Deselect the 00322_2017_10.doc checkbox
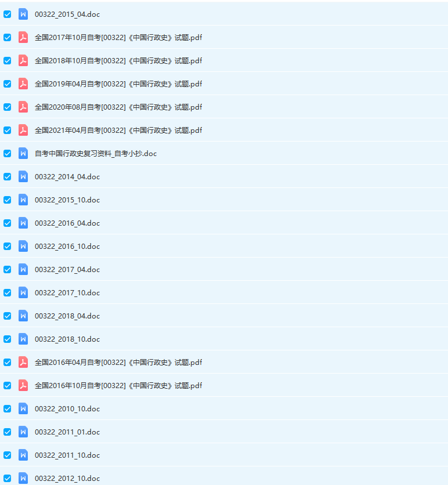 tap(8, 292)
